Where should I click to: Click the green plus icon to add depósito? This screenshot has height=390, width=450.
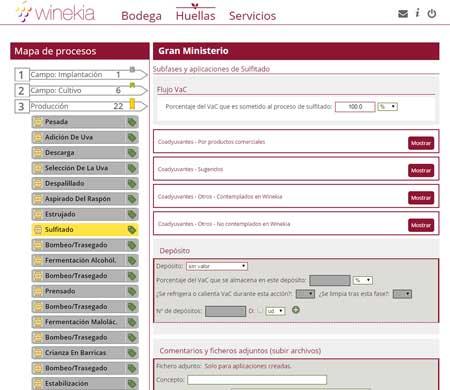coord(296,310)
